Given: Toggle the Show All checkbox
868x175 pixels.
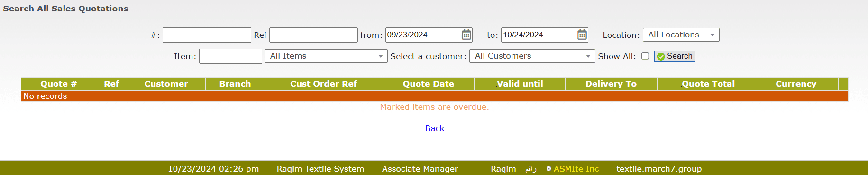Looking at the screenshot, I should pyautogui.click(x=645, y=56).
